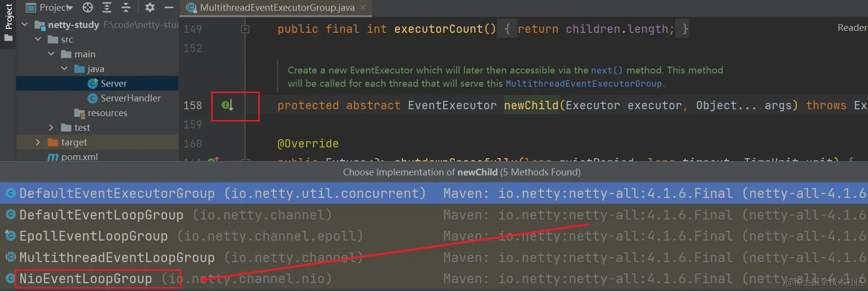Choose MultithreadEventLoopGroup implementation

tap(434, 257)
